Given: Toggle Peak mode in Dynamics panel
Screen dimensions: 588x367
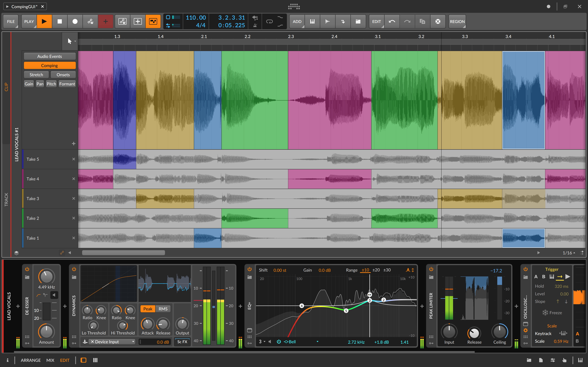Looking at the screenshot, I should (x=148, y=309).
